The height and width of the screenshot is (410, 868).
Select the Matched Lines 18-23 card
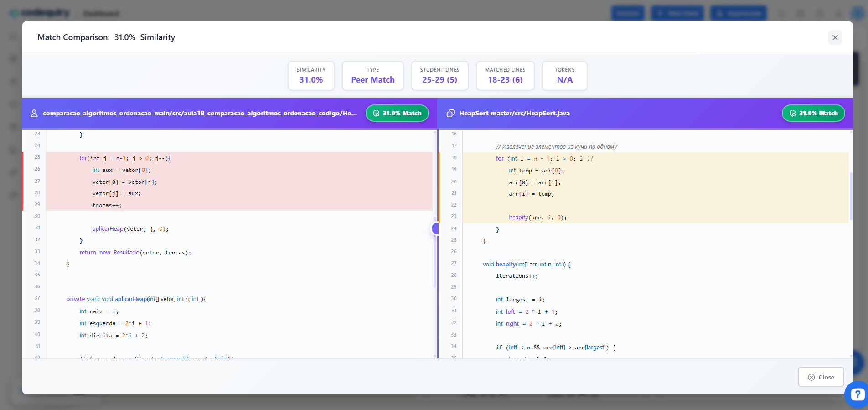[505, 76]
